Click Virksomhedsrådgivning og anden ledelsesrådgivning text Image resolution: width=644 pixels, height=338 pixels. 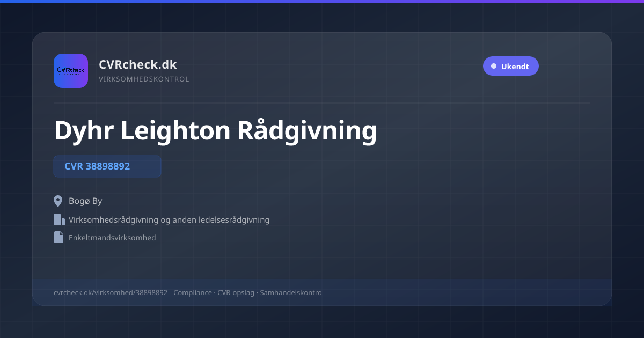click(x=169, y=220)
